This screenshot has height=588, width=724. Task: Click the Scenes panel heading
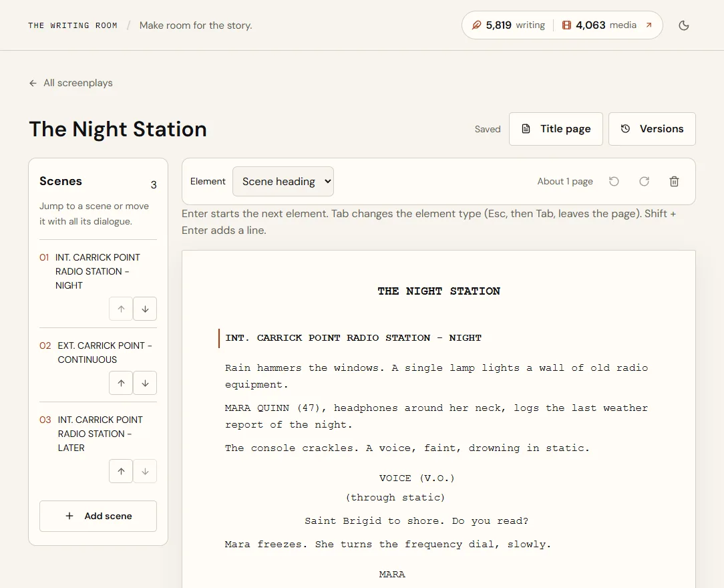coord(61,181)
